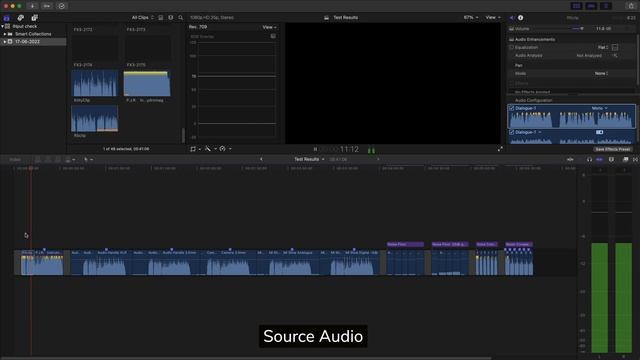Image resolution: width=640 pixels, height=360 pixels.
Task: Open the import media button in title bar
Action: pyautogui.click(x=32, y=6)
